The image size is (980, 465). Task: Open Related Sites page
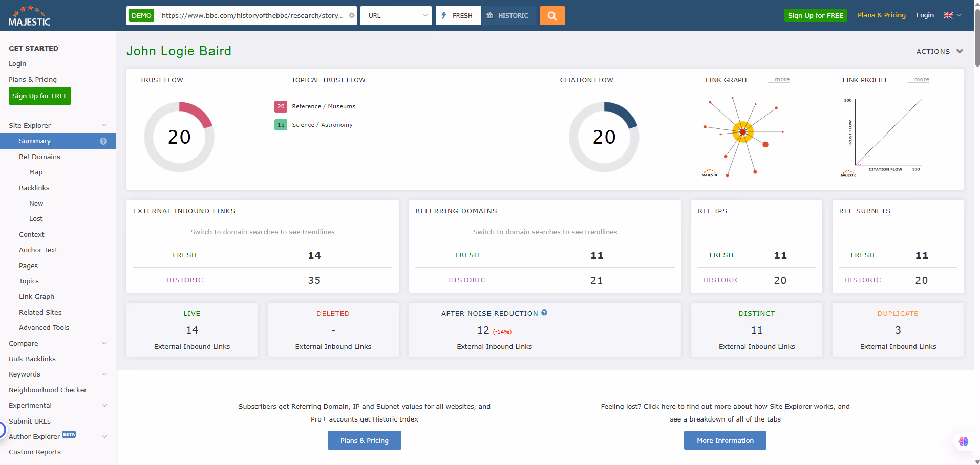pos(40,312)
